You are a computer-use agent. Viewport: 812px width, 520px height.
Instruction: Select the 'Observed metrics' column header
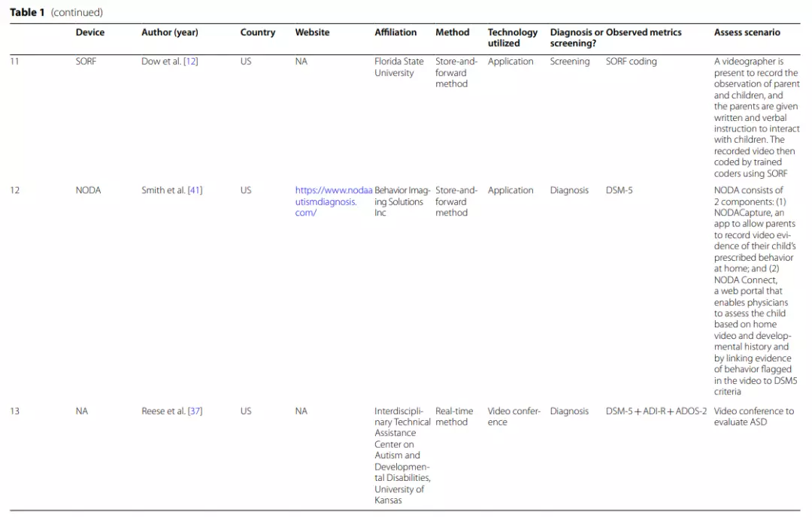tap(644, 32)
